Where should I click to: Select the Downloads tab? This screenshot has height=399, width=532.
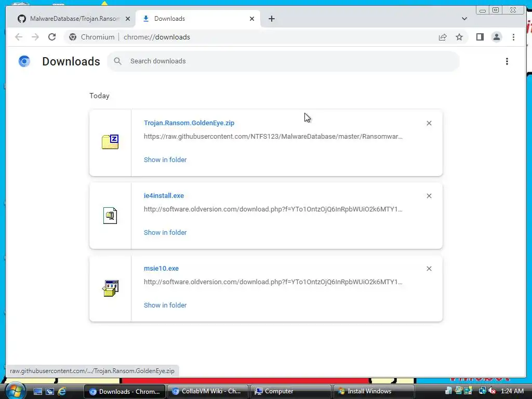[x=198, y=19]
